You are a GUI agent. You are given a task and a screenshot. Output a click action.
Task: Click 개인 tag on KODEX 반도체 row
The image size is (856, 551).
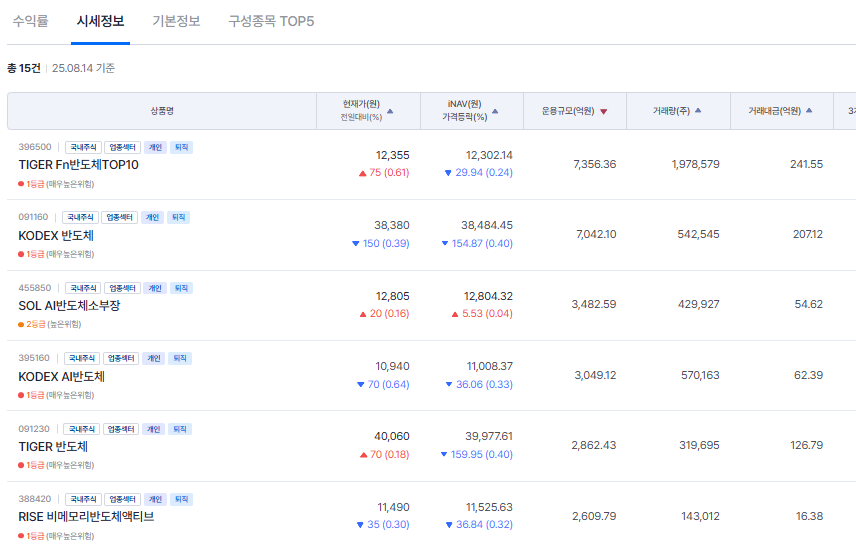pyautogui.click(x=152, y=217)
